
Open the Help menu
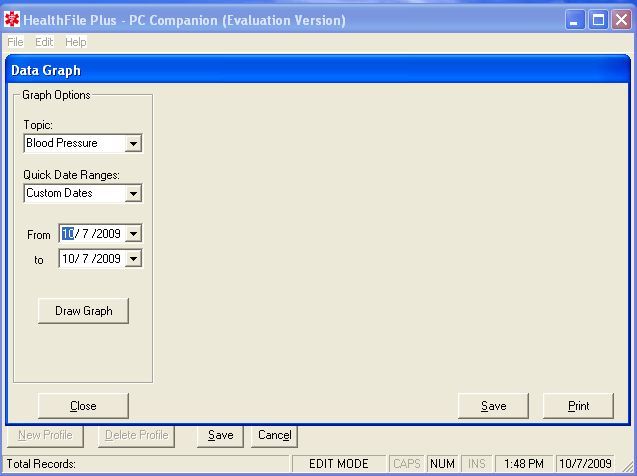pyautogui.click(x=76, y=42)
